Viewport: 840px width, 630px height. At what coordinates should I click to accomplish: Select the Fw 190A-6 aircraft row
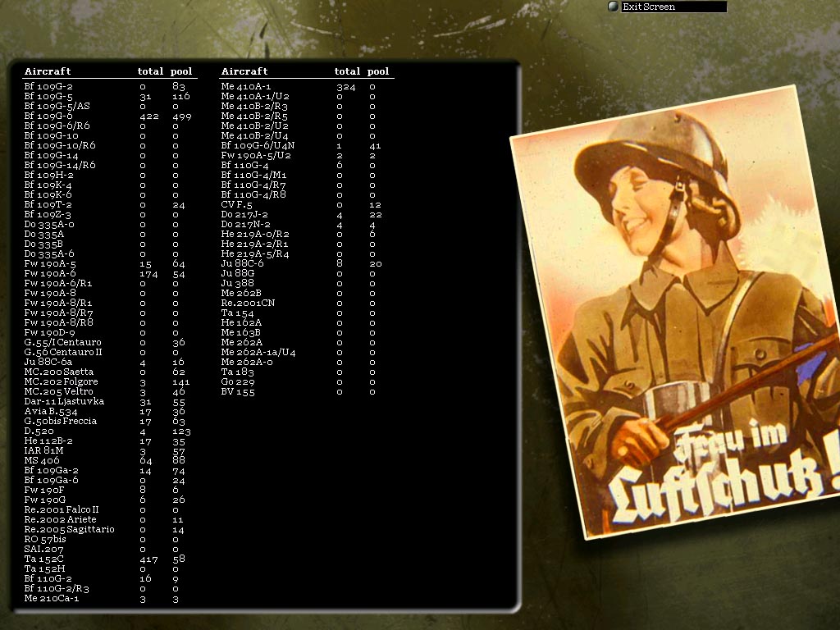pos(109,274)
